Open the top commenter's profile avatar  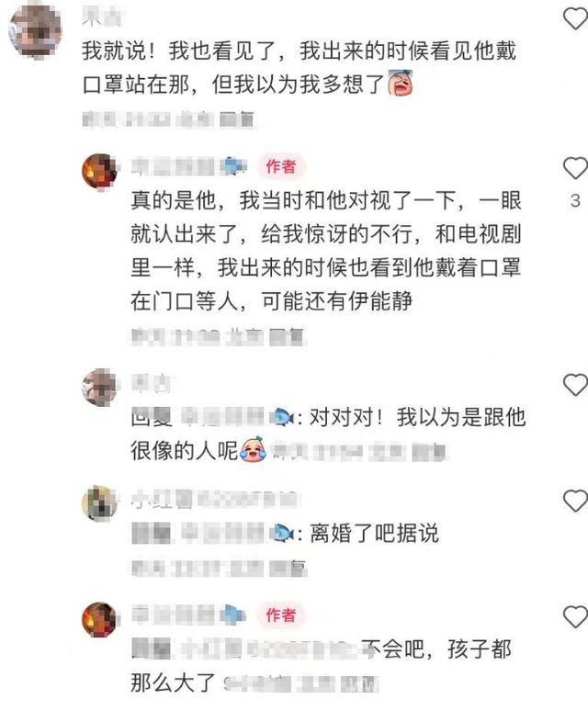[x=35, y=29]
